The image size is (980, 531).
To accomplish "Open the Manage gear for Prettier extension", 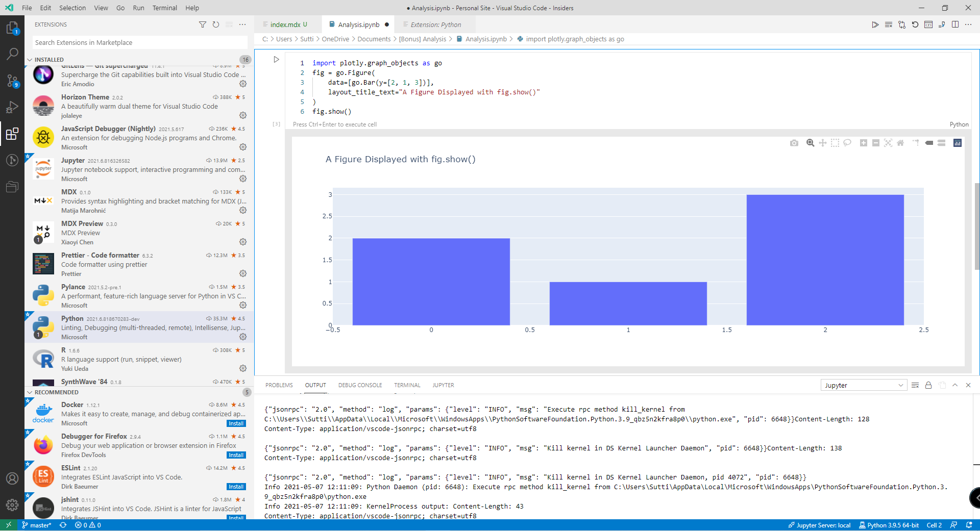I will pyautogui.click(x=243, y=273).
